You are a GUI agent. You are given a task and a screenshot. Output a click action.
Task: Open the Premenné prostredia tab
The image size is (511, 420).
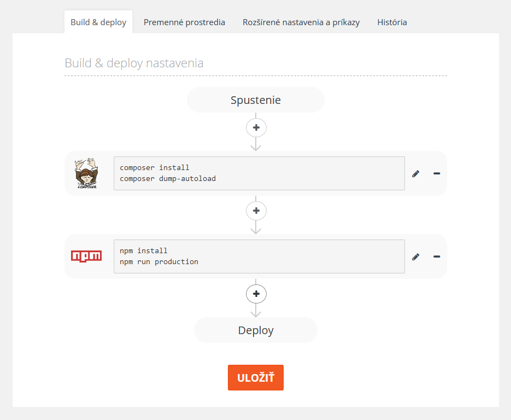tap(184, 22)
